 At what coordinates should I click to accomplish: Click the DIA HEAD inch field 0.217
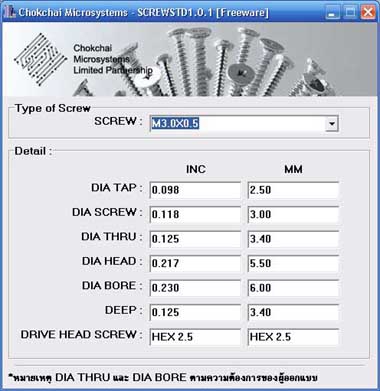click(195, 263)
